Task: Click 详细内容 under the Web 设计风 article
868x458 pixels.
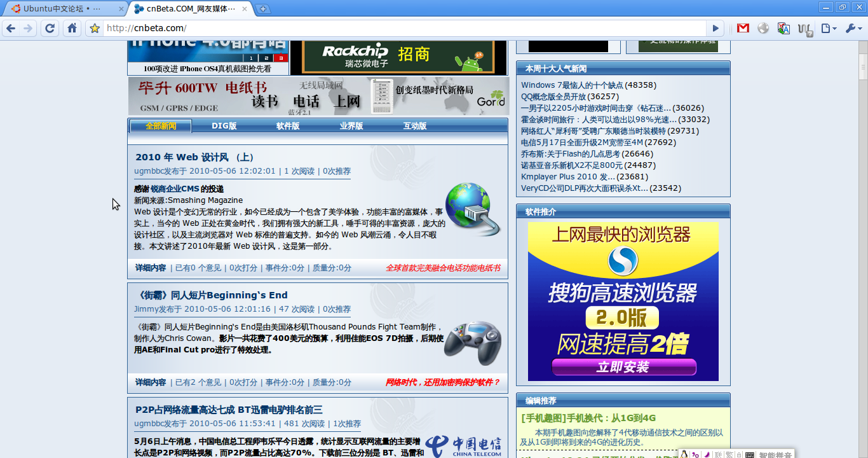Action: pos(151,268)
